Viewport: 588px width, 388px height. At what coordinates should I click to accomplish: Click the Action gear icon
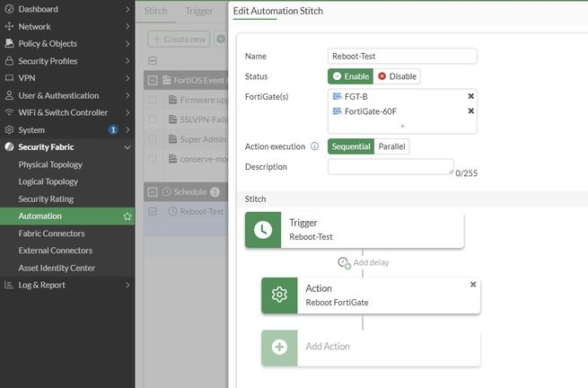pyautogui.click(x=279, y=295)
